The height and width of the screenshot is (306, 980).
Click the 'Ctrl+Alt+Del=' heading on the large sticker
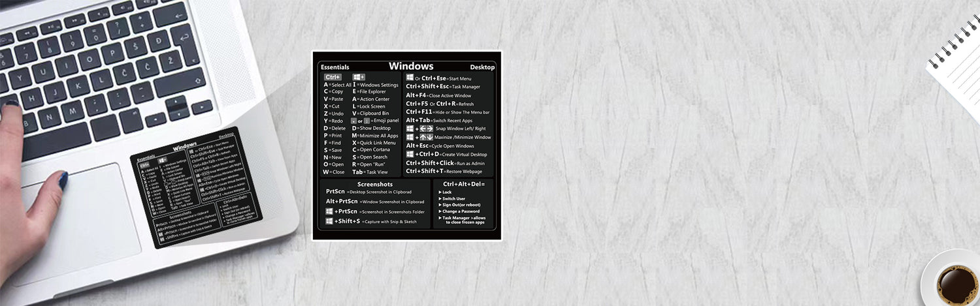point(464,184)
